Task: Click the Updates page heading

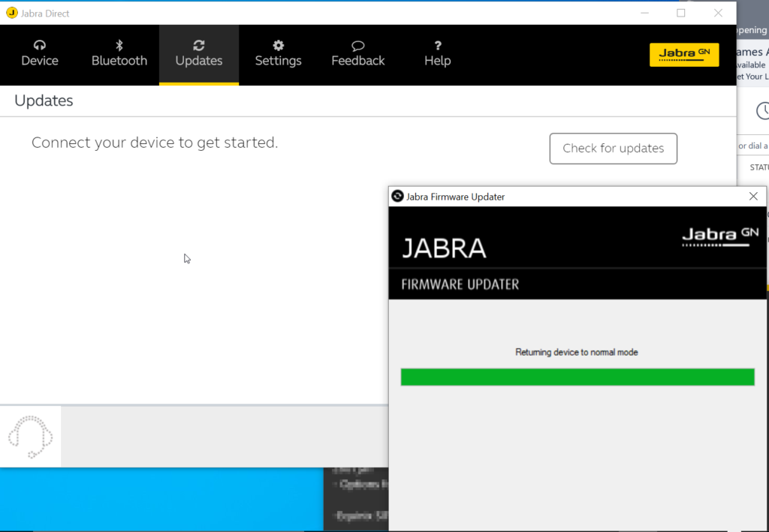Action: [44, 101]
